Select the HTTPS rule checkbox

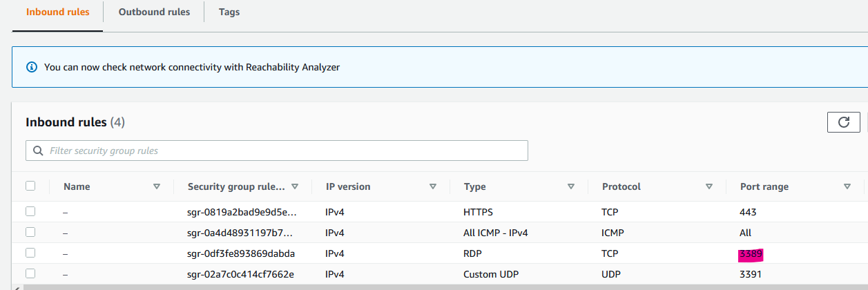click(30, 211)
